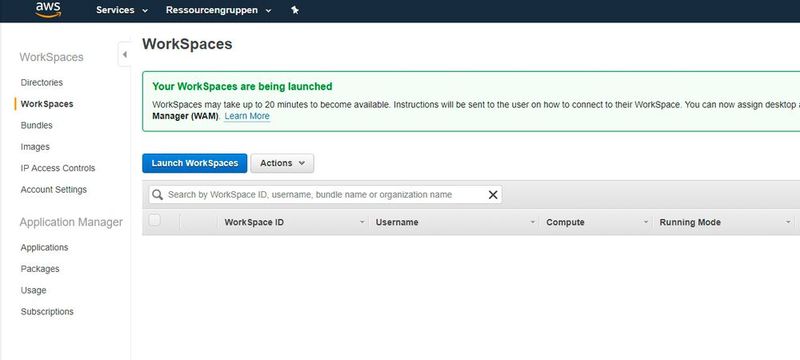
Task: Open WorkSpace ID column filter arrow
Action: [362, 222]
